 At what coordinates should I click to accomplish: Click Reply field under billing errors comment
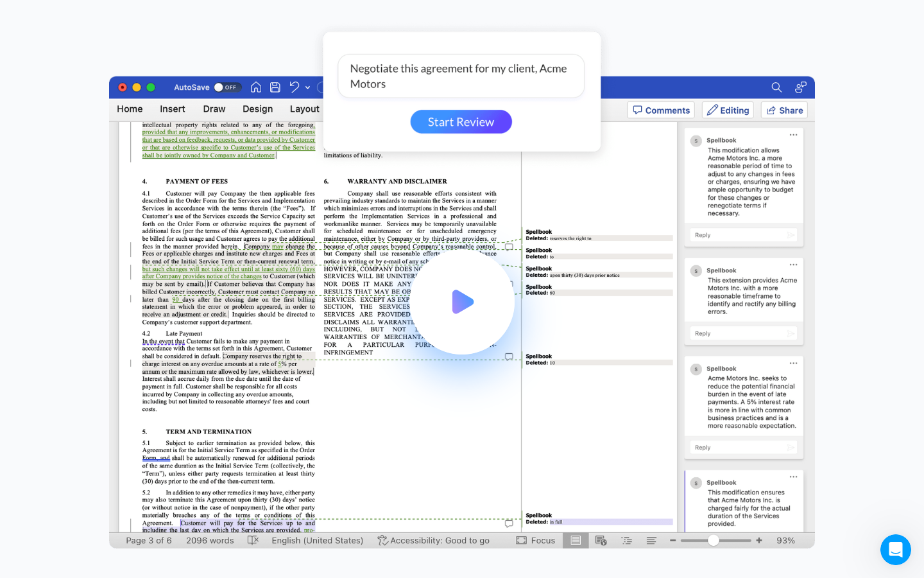click(744, 333)
